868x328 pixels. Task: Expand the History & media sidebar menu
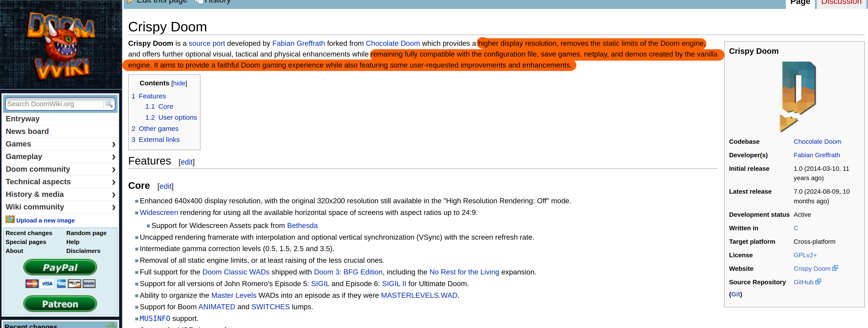(60, 194)
